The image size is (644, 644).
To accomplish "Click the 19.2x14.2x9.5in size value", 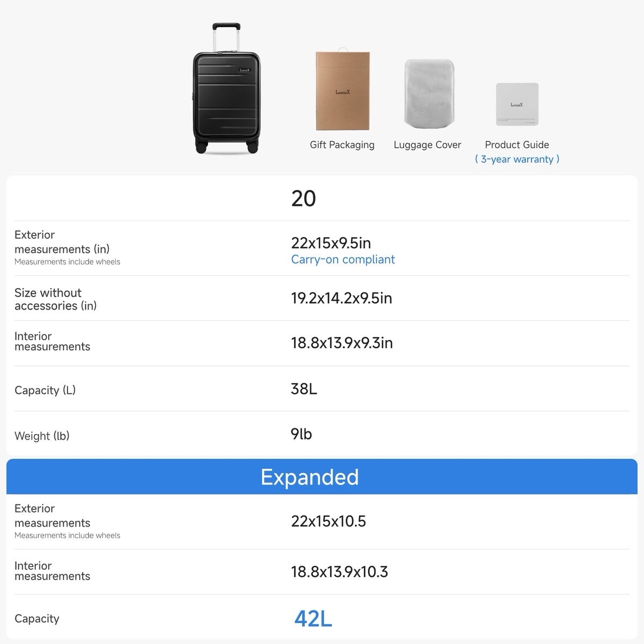I will pyautogui.click(x=341, y=298).
